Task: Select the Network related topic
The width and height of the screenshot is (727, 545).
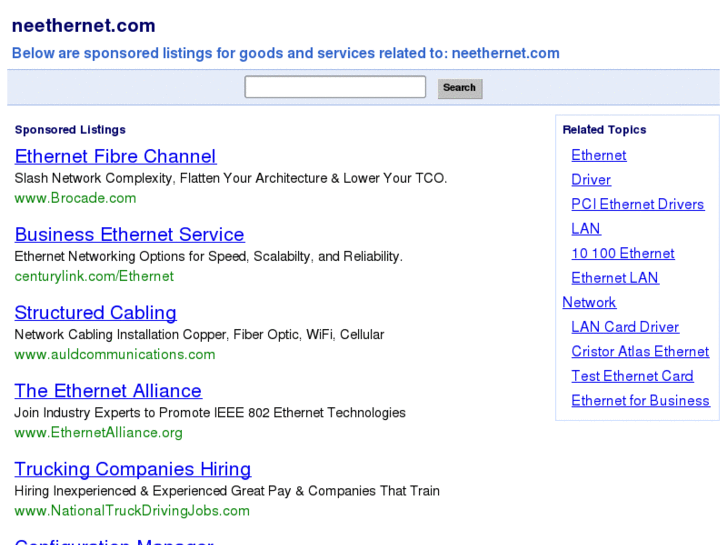Action: click(589, 302)
